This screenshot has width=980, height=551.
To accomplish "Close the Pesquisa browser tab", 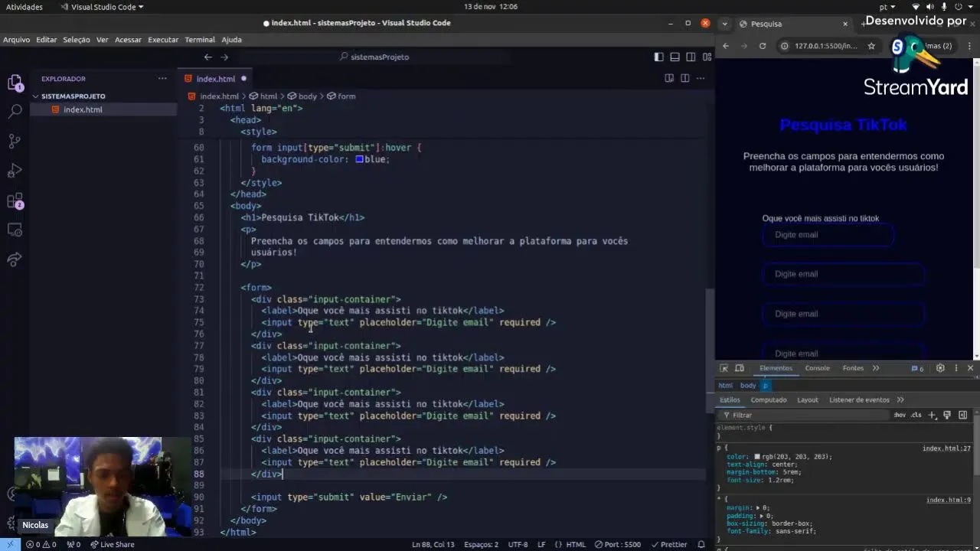I will pos(845,24).
